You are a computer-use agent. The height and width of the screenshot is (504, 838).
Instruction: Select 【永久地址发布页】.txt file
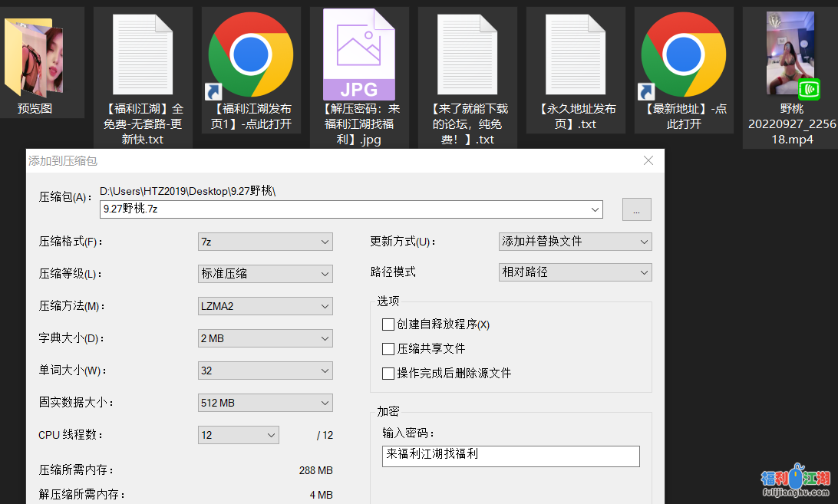[576, 54]
